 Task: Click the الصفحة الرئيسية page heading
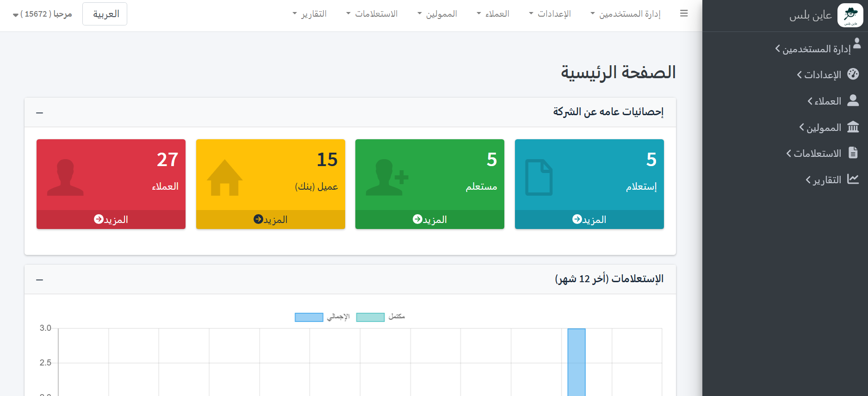619,72
